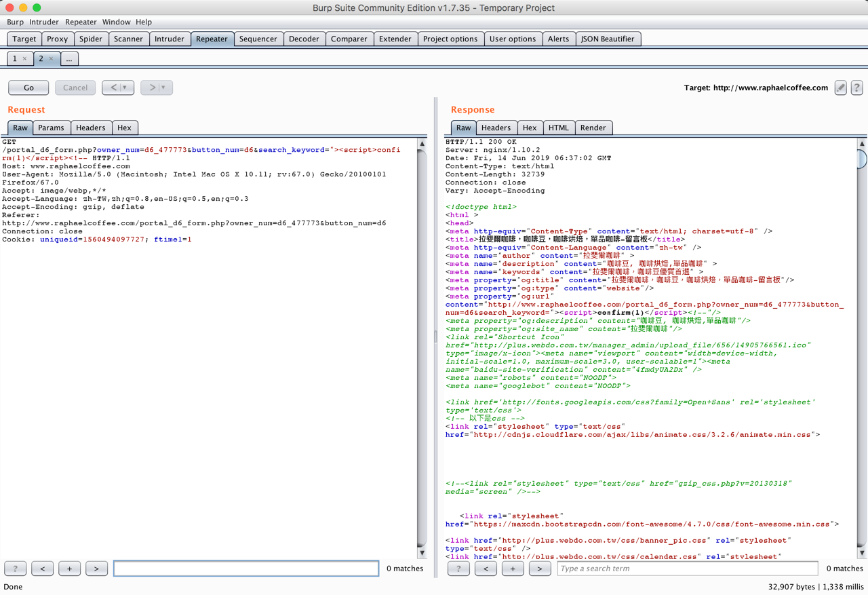Click the '...' new Repeater tab

pos(69,59)
